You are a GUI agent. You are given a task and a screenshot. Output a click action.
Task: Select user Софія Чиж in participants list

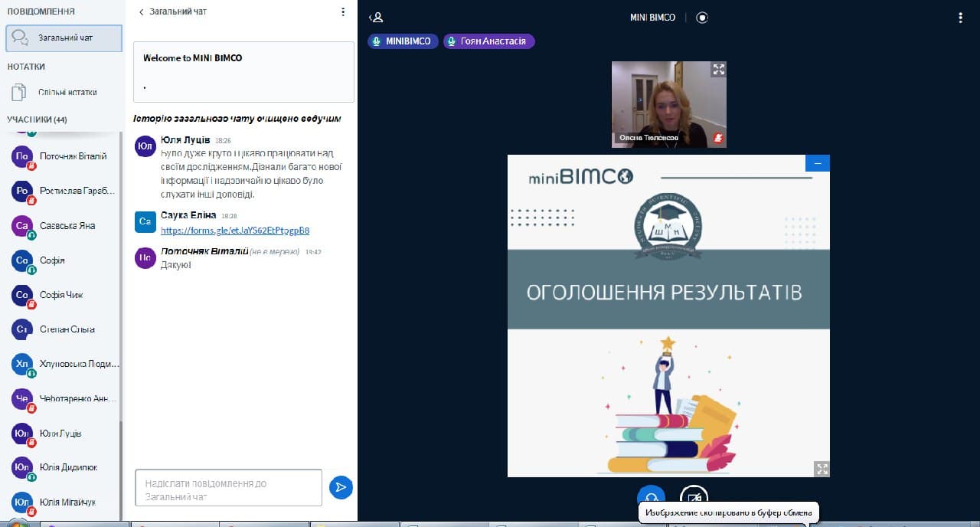click(x=64, y=295)
